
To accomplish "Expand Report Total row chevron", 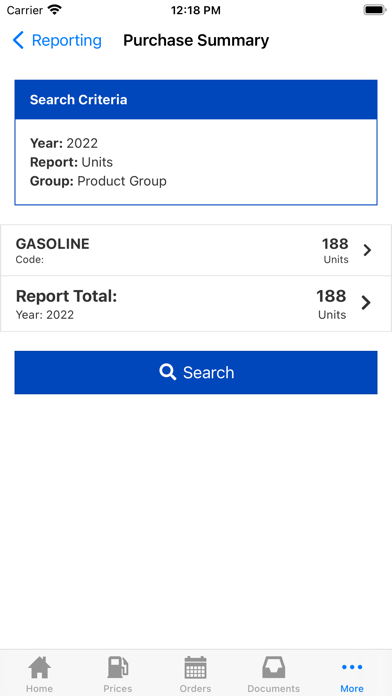I will (366, 303).
